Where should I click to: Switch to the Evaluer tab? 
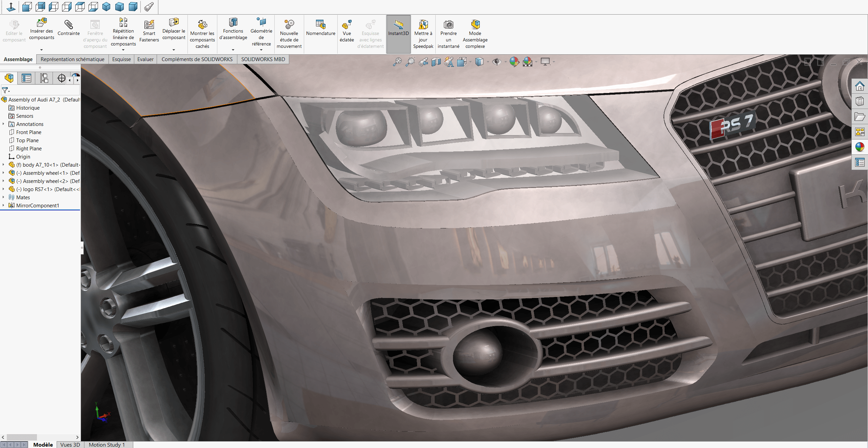coord(145,59)
